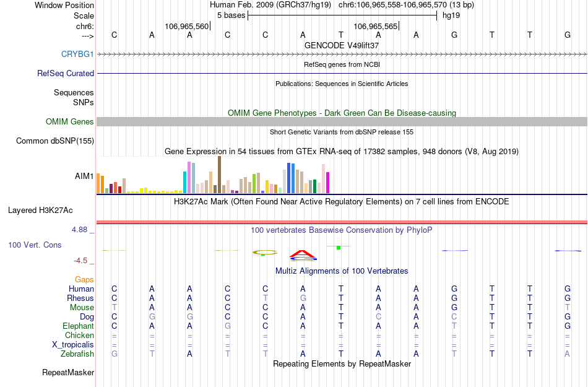The height and width of the screenshot is (387, 588).
Task: Select the SNPs track label
Action: [84, 102]
